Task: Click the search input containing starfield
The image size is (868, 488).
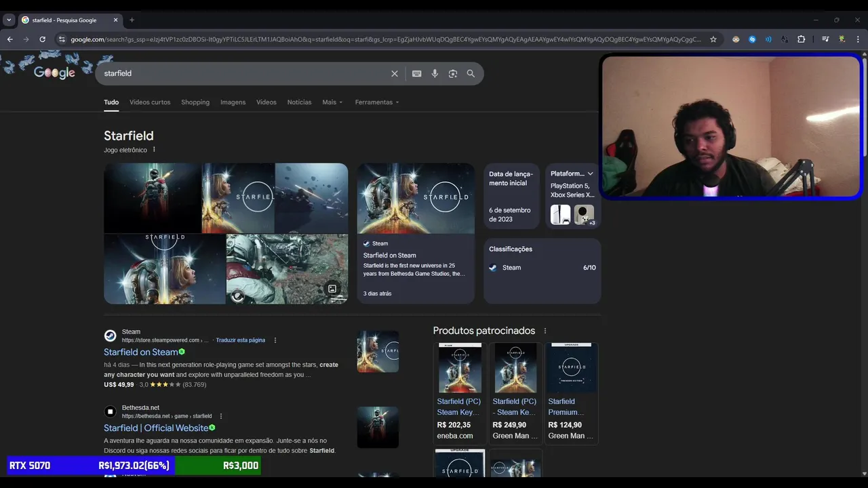Action: 244,74
